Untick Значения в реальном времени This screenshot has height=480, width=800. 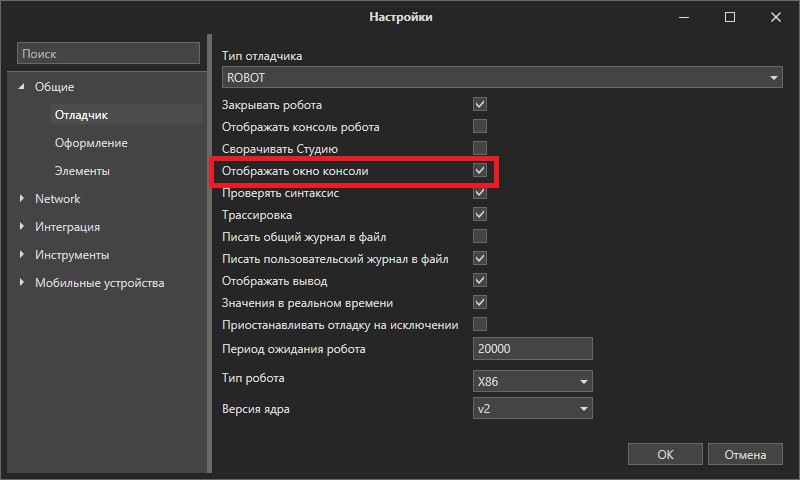pyautogui.click(x=480, y=302)
